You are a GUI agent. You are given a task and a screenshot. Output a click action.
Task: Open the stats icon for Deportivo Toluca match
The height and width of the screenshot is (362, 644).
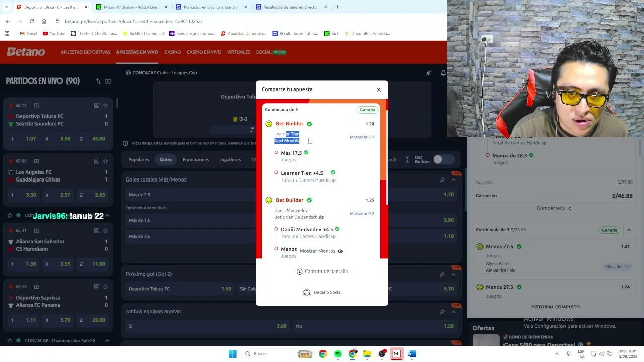(96, 105)
